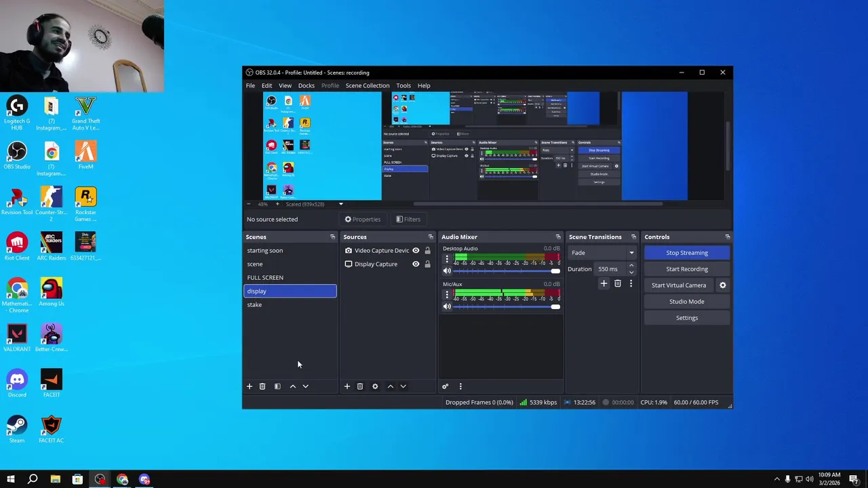Image resolution: width=868 pixels, height=488 pixels.
Task: Click preview horizontal scrollbar
Action: [539, 204]
